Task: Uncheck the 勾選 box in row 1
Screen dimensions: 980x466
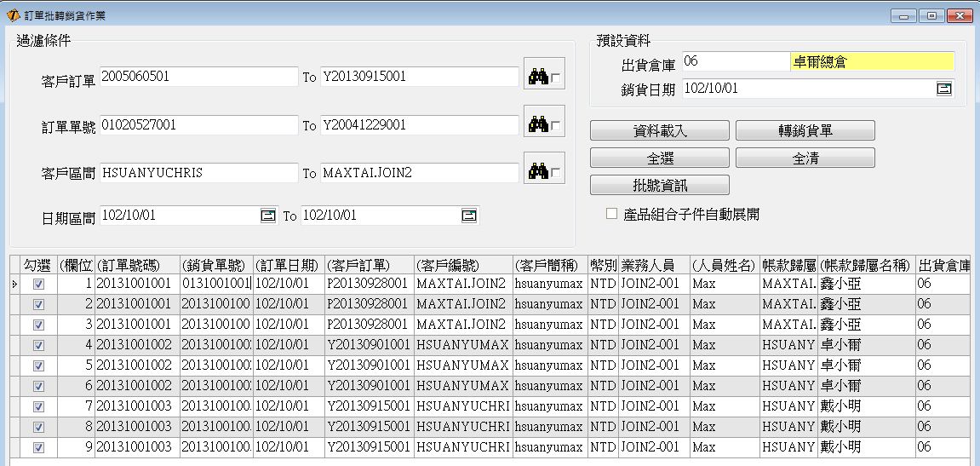Action: tap(37, 284)
